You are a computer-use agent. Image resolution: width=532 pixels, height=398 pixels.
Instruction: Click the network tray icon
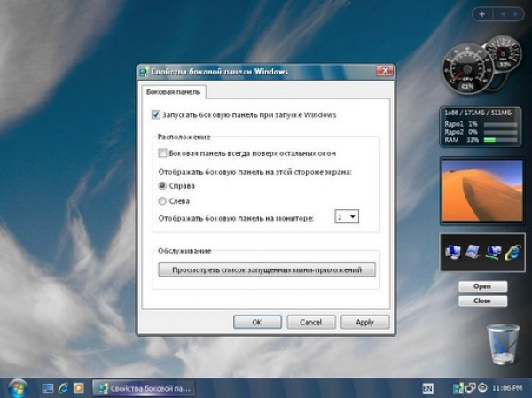click(x=471, y=388)
